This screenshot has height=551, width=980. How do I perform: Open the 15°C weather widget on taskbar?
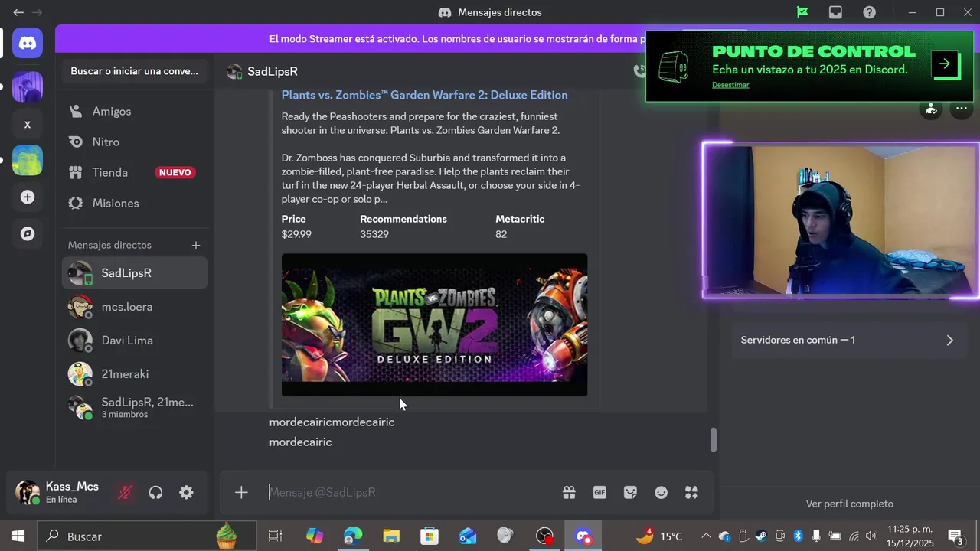pyautogui.click(x=658, y=536)
